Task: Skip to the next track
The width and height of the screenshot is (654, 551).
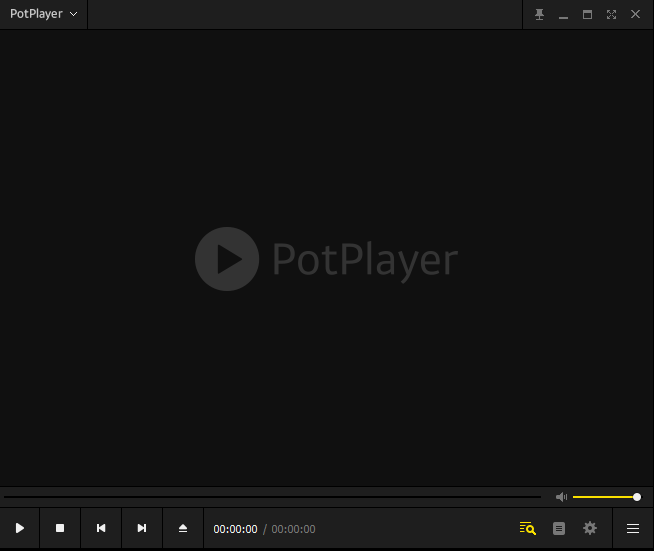Action: [x=142, y=528]
